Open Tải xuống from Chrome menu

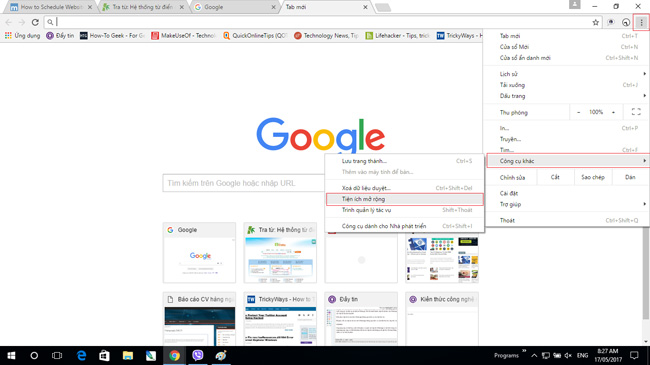[566, 85]
